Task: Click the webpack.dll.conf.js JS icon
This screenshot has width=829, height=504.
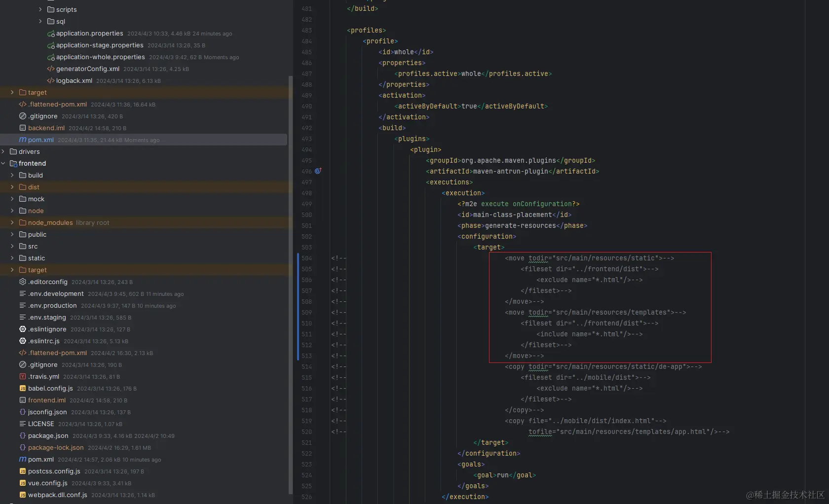Action: coord(23,495)
